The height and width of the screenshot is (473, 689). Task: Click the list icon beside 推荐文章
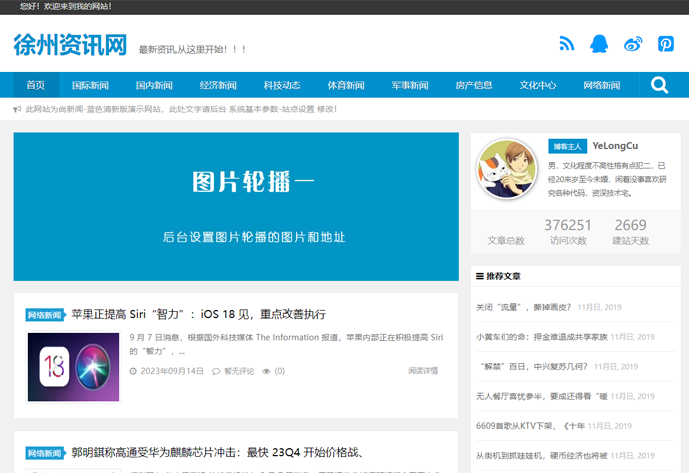[x=480, y=276]
